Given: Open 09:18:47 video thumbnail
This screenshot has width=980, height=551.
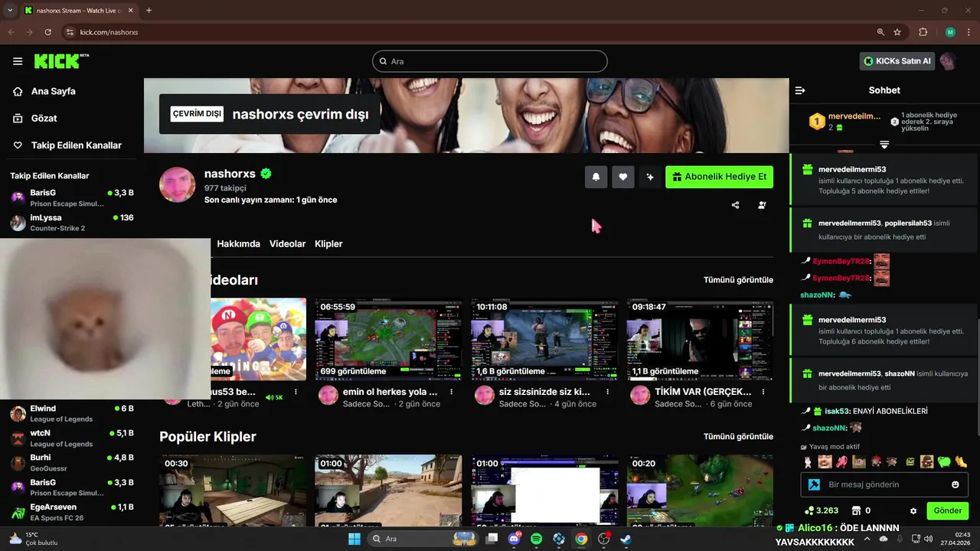Looking at the screenshot, I should point(700,339).
